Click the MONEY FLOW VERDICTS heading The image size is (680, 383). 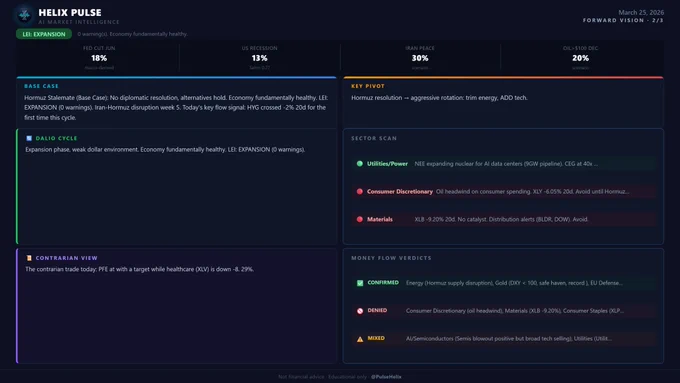pos(391,258)
